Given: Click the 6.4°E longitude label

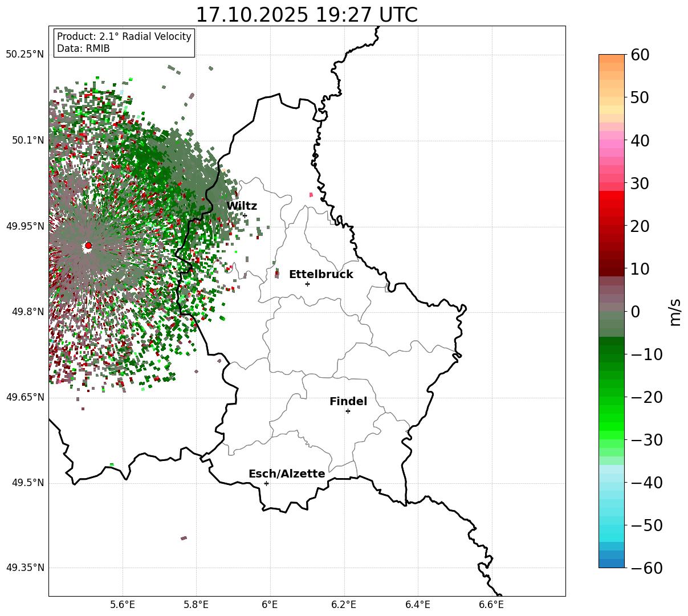Looking at the screenshot, I should (x=418, y=605).
